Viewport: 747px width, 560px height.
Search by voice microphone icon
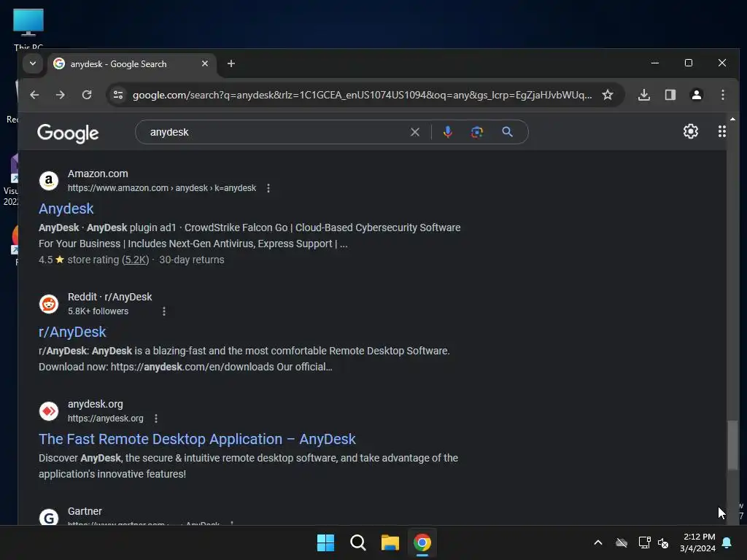(447, 132)
